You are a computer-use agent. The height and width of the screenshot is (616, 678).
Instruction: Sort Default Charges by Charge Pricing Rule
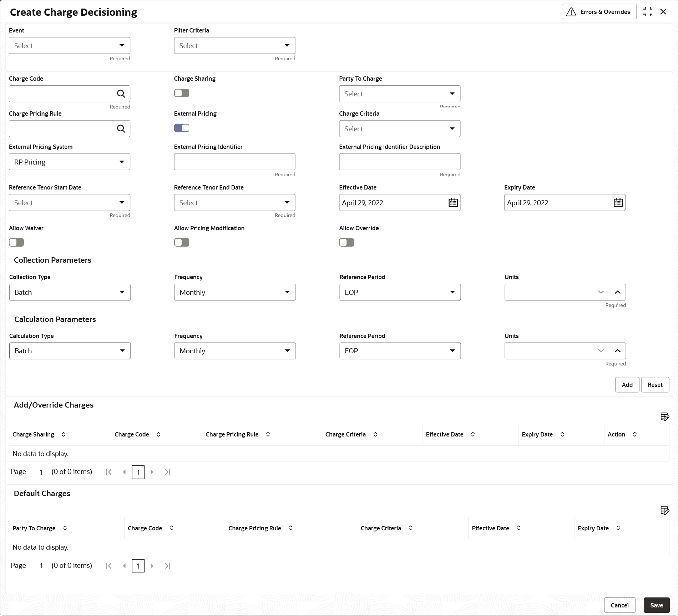point(291,528)
